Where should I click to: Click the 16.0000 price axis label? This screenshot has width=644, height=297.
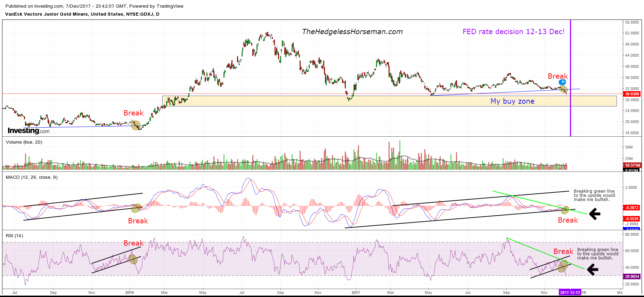click(632, 133)
